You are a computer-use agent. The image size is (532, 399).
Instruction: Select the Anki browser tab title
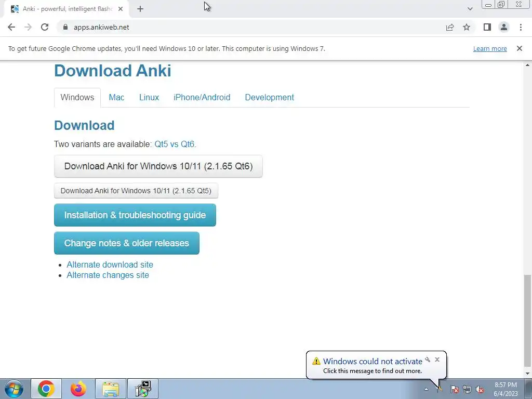click(x=68, y=9)
